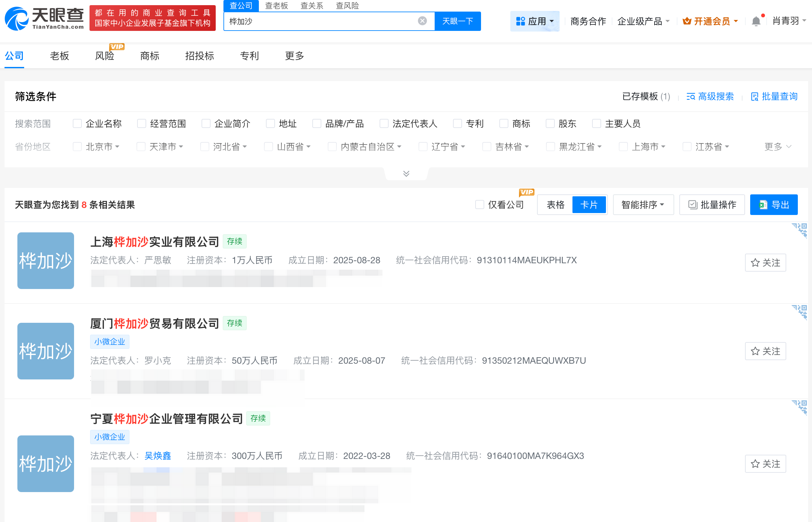This screenshot has width=812, height=522.
Task: Click the notification bell icon
Action: [756, 21]
